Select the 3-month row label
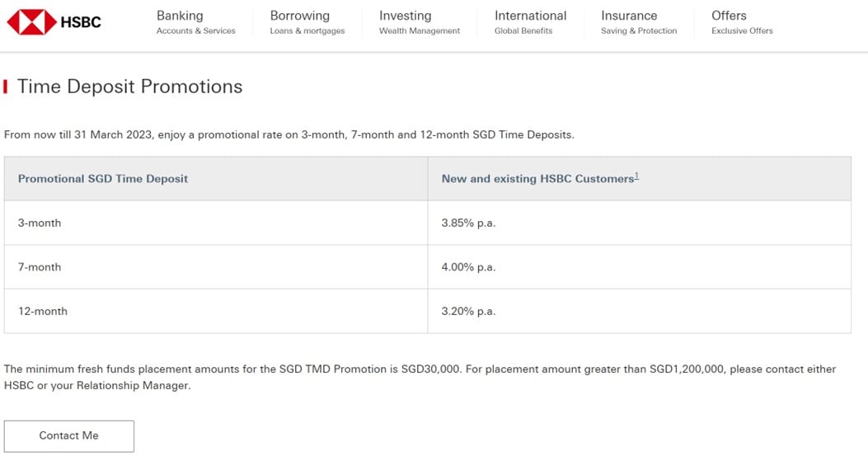Image resolution: width=868 pixels, height=461 pixels. pyautogui.click(x=40, y=223)
